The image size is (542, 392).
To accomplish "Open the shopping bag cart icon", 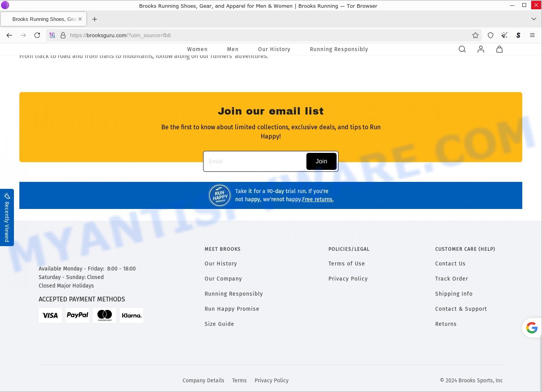I will point(499,49).
